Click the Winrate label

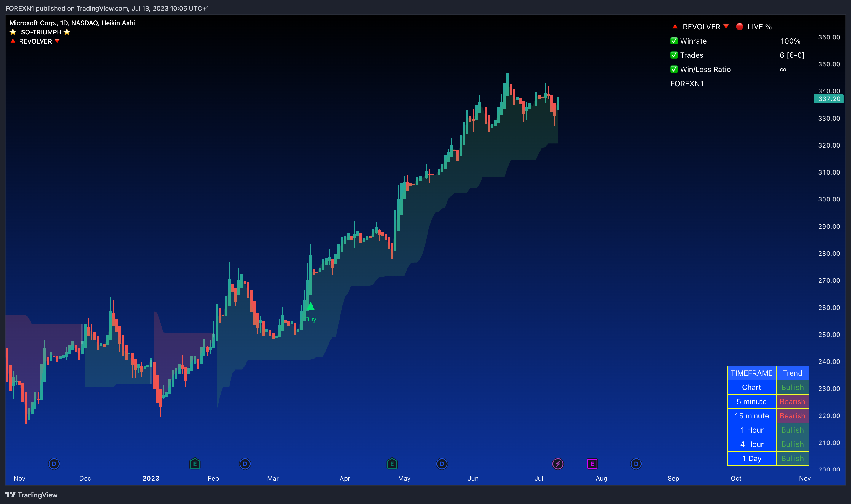[x=693, y=41]
